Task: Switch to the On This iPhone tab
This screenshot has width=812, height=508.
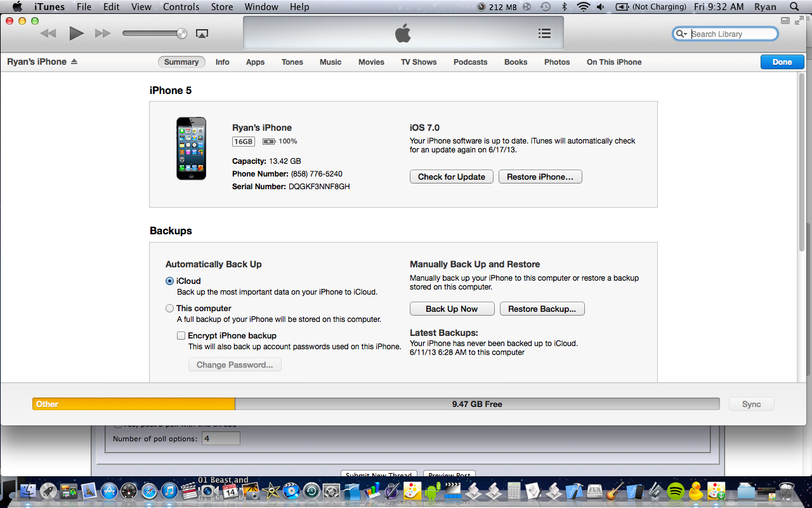Action: click(x=614, y=62)
